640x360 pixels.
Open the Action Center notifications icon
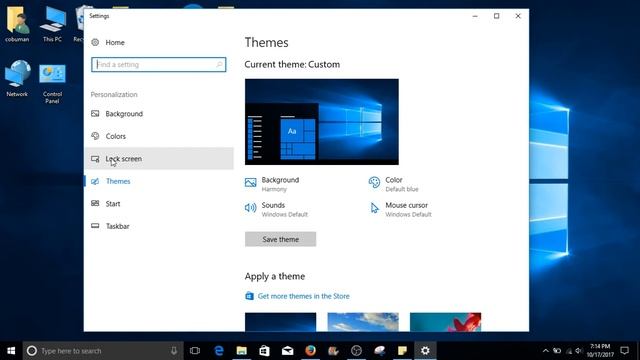pos(624,351)
